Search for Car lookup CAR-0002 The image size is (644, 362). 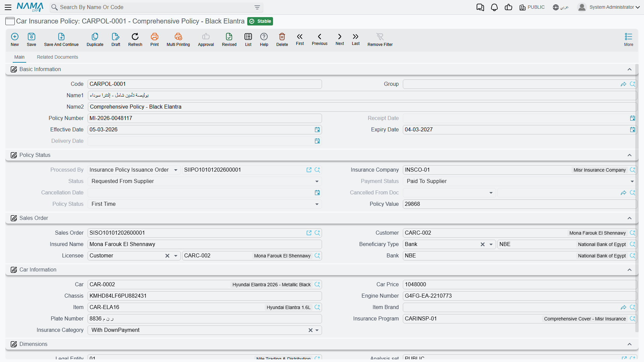click(317, 285)
